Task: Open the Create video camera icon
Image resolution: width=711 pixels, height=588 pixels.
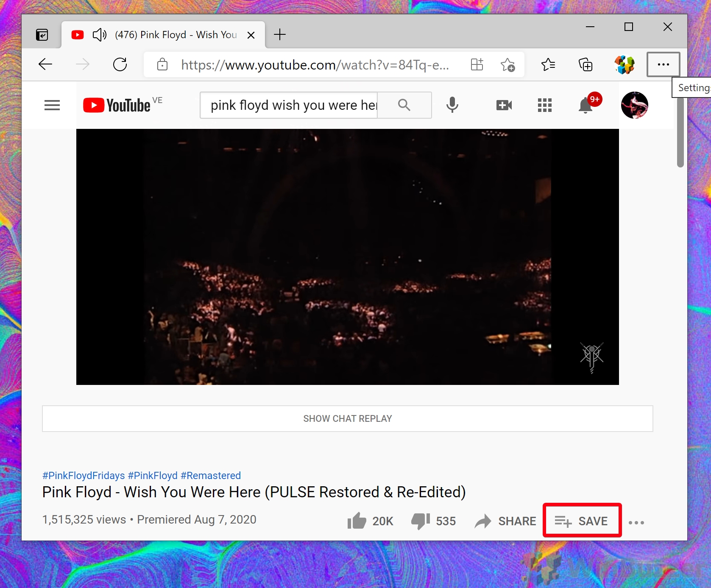Action: [x=504, y=105]
